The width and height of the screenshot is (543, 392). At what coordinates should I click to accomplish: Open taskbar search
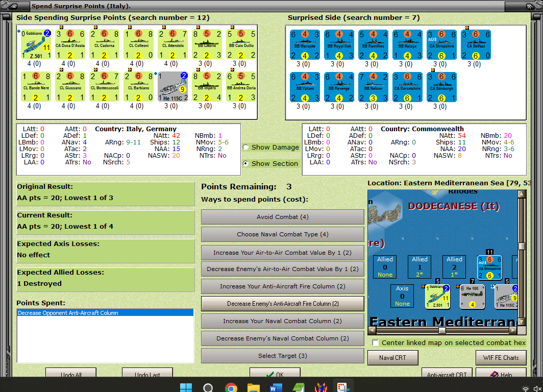click(208, 387)
